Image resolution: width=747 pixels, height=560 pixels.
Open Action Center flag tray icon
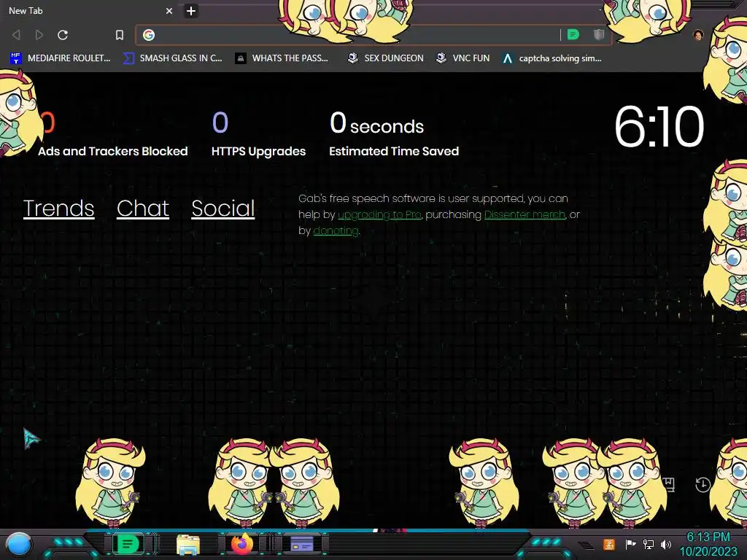pos(630,544)
